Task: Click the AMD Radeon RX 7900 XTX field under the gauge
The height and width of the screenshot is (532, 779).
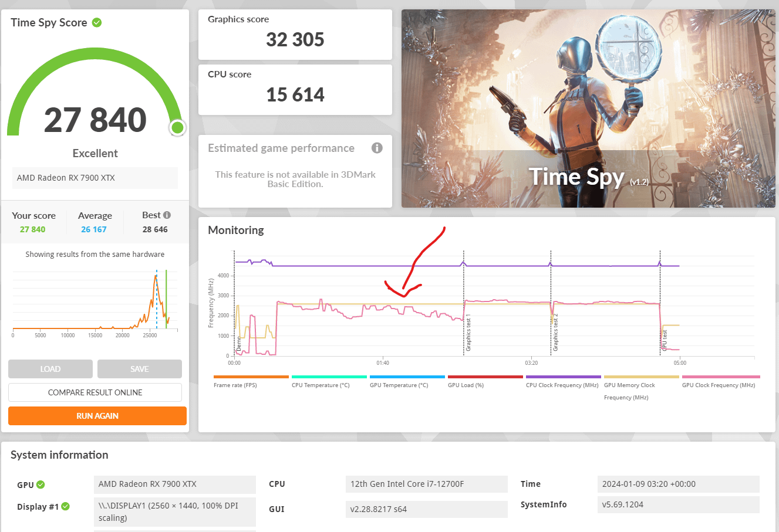Action: (x=95, y=178)
